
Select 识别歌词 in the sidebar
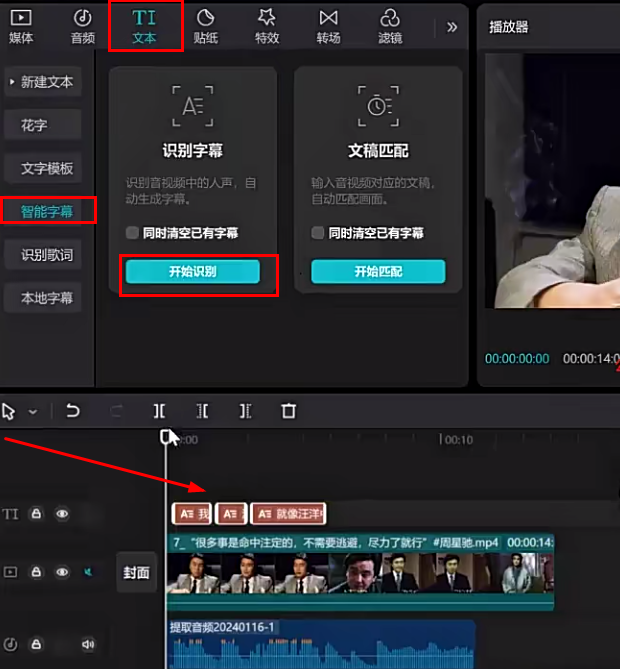(43, 255)
